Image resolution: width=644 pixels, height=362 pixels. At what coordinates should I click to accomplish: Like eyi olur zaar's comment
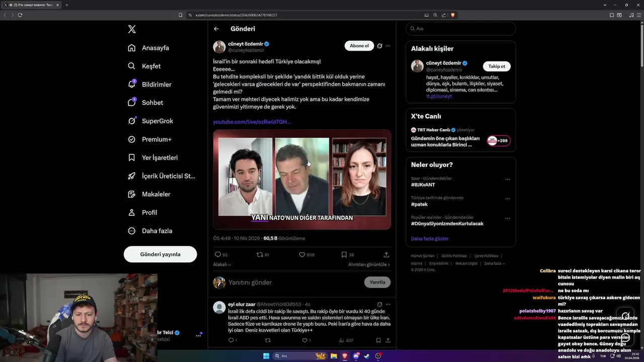(x=304, y=340)
